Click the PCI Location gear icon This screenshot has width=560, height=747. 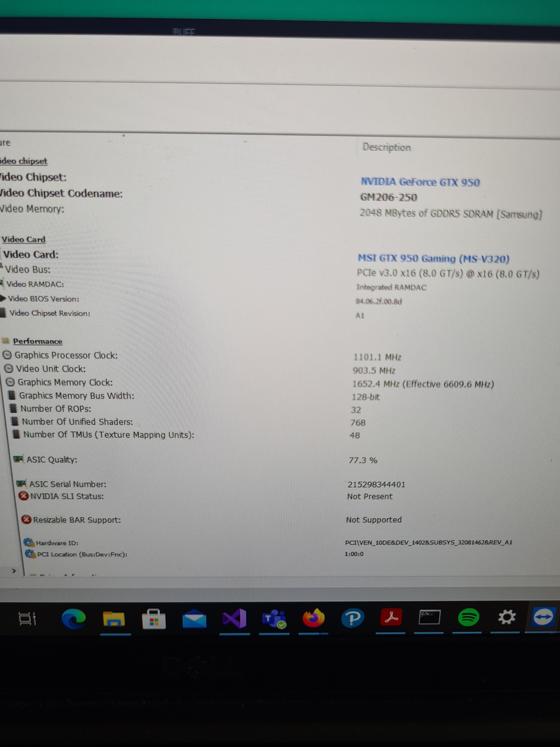[30, 554]
